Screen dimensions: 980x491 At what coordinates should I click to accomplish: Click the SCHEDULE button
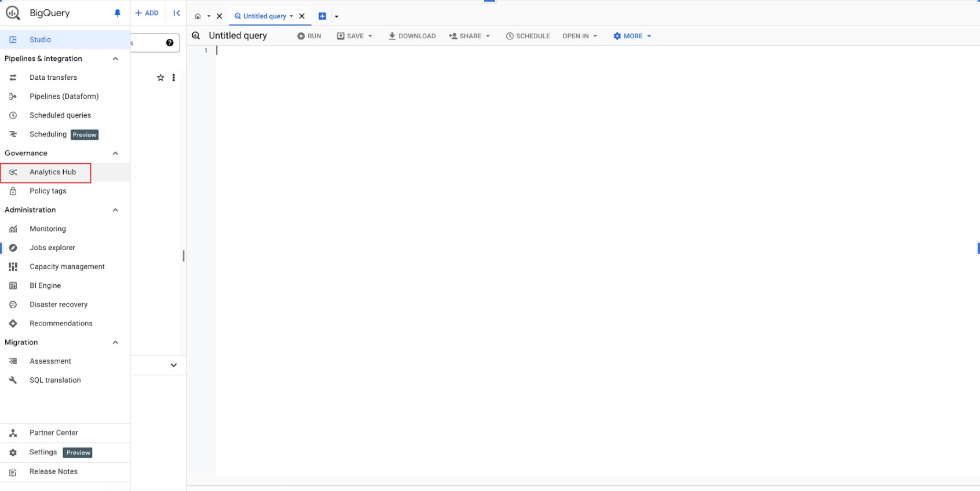[528, 36]
